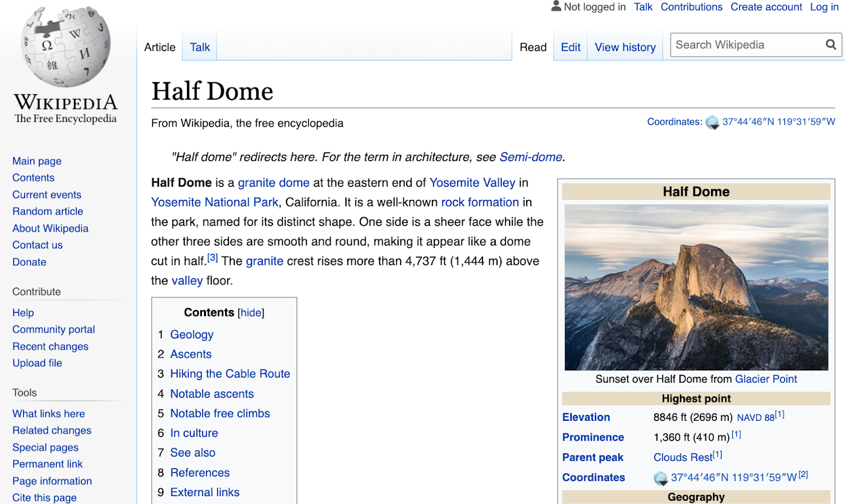The image size is (845, 504).
Task: Click the globe icon next to top coordinates
Action: pos(712,122)
